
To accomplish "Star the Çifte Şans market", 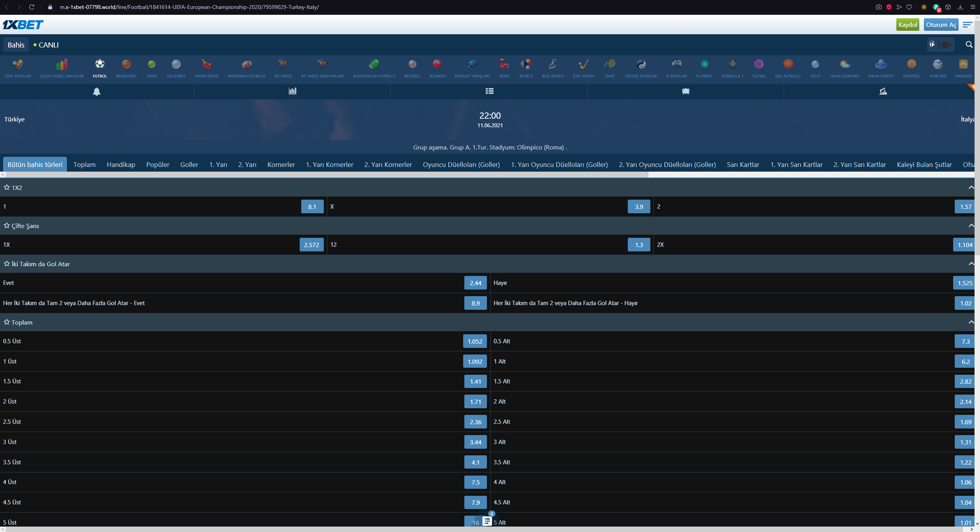I will 7,226.
